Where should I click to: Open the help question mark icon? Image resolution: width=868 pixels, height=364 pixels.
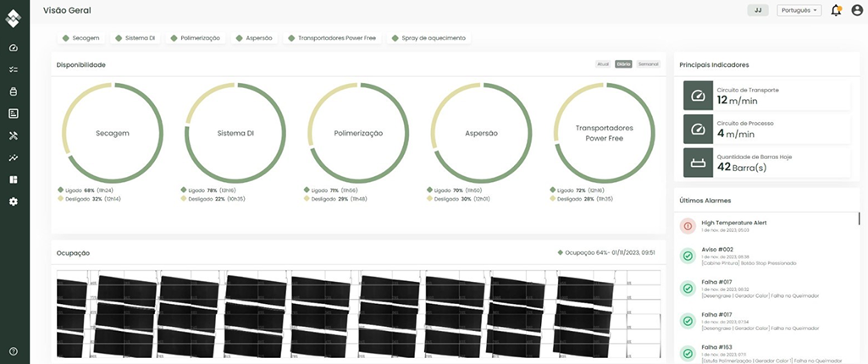click(14, 351)
